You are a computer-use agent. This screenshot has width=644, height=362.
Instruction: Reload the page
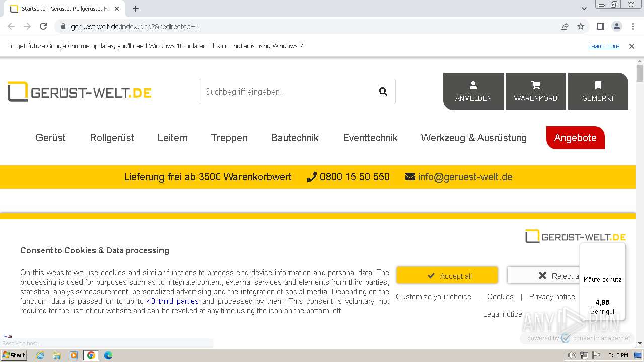[43, 27]
